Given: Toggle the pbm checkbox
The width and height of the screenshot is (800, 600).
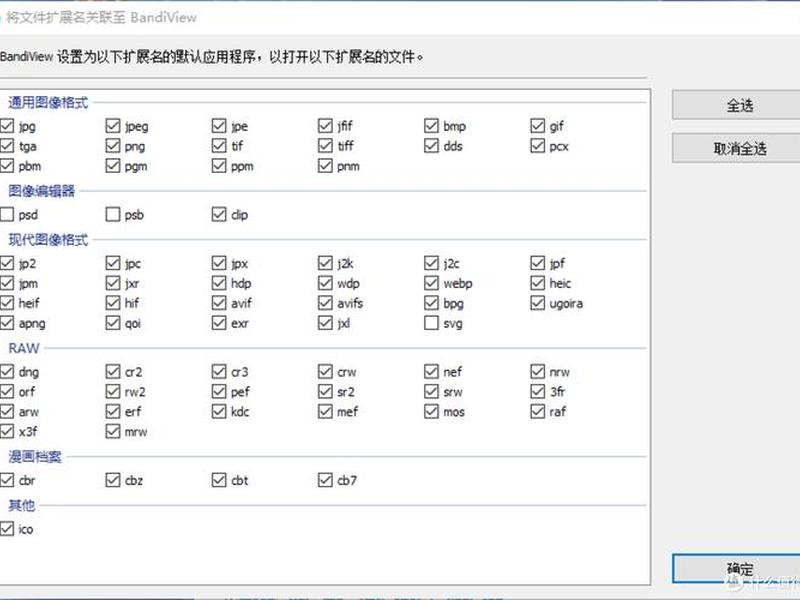Looking at the screenshot, I should [x=7, y=166].
